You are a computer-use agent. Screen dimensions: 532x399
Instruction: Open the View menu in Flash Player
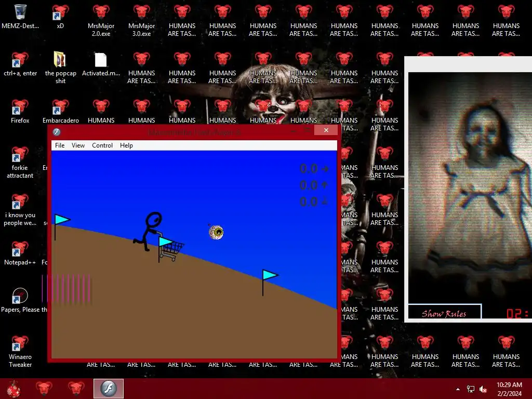(x=78, y=145)
